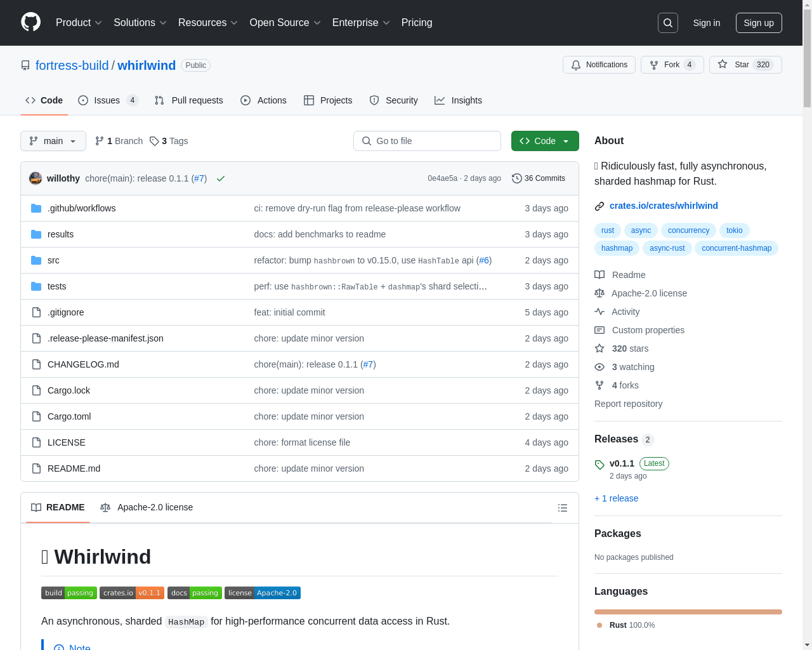The image size is (812, 650).
Task: Click the tokio topic tag
Action: tap(735, 230)
